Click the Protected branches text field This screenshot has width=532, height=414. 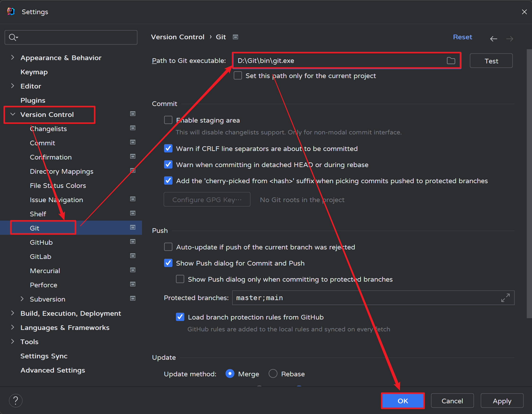click(365, 298)
